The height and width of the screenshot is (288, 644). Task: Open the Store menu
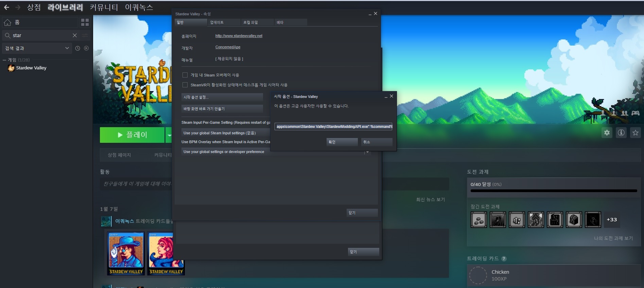(34, 7)
